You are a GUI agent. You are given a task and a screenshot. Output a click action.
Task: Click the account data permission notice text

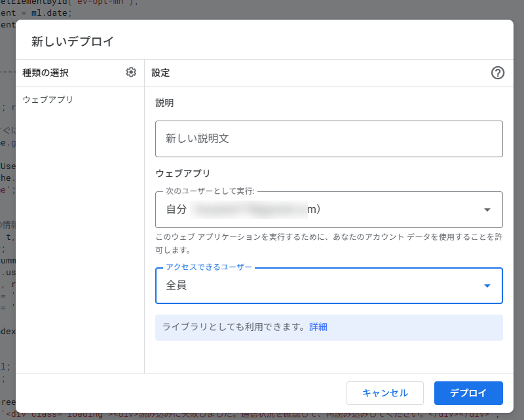pos(329,243)
